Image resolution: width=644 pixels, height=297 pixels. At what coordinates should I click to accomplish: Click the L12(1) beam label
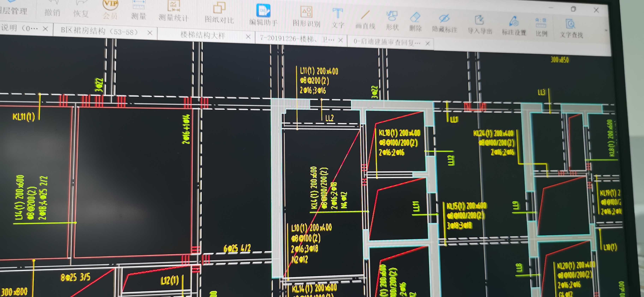[170, 281]
